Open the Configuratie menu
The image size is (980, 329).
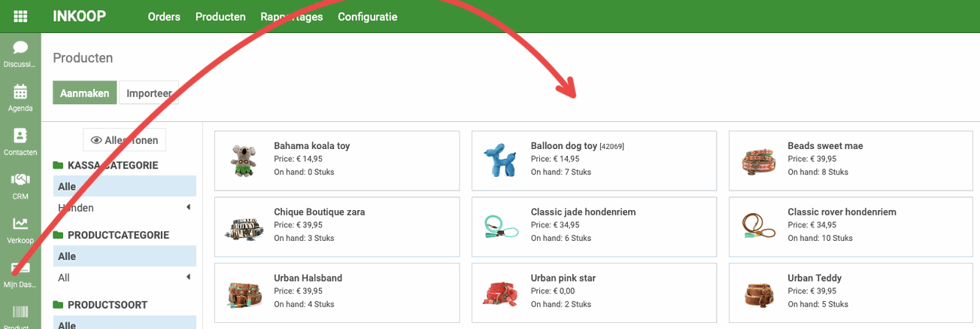[x=368, y=17]
